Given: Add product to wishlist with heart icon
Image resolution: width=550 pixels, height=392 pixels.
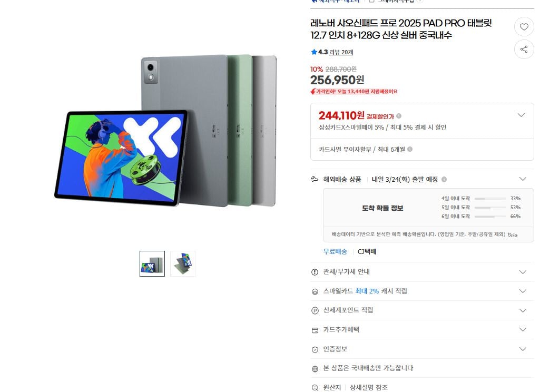Looking at the screenshot, I should 524,27.
